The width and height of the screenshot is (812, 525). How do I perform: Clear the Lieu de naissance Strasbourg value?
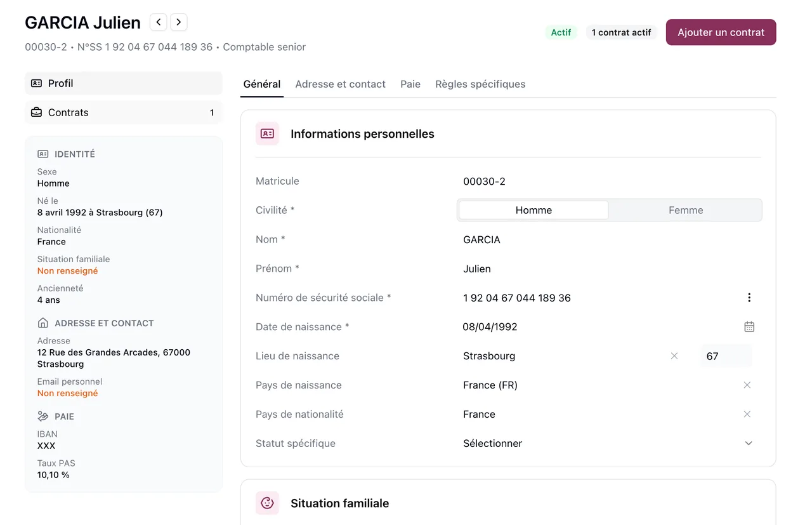pyautogui.click(x=674, y=356)
